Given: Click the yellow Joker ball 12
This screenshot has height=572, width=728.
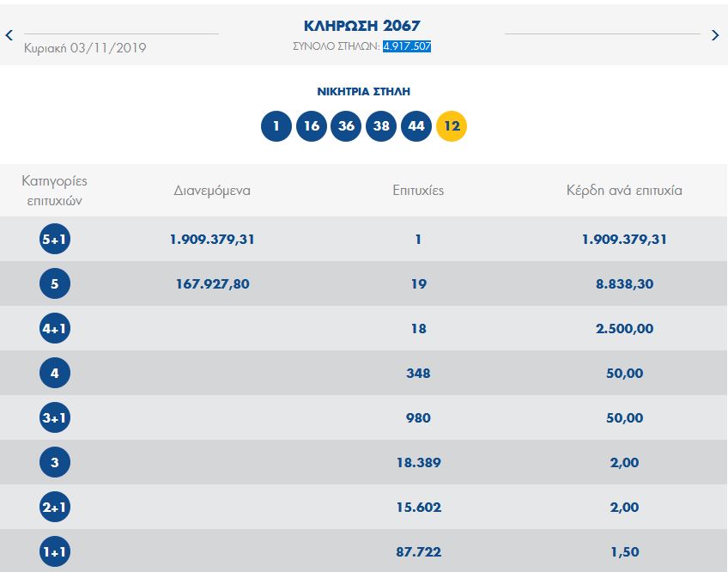Looking at the screenshot, I should (x=452, y=126).
